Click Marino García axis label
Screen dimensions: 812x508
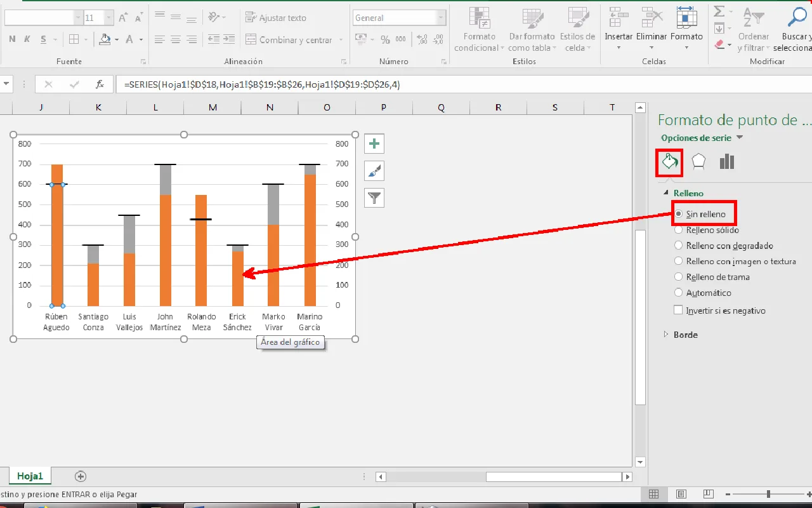(x=310, y=322)
